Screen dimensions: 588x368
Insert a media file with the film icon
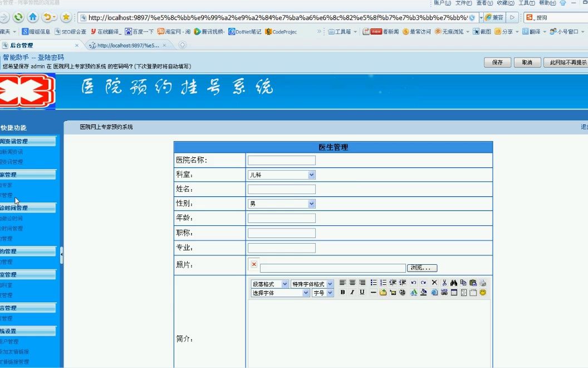pyautogui.click(x=403, y=292)
